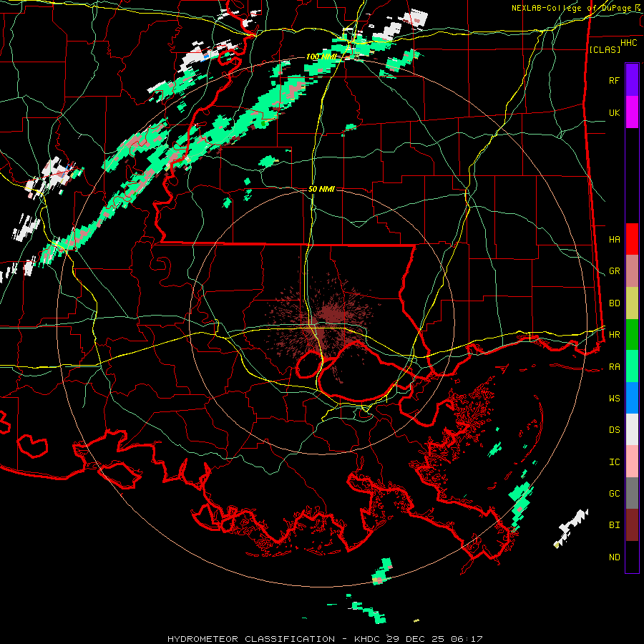Click the HYDROMETEOR CLASSIFICATION title text
This screenshot has height=644, width=644.
click(251, 639)
